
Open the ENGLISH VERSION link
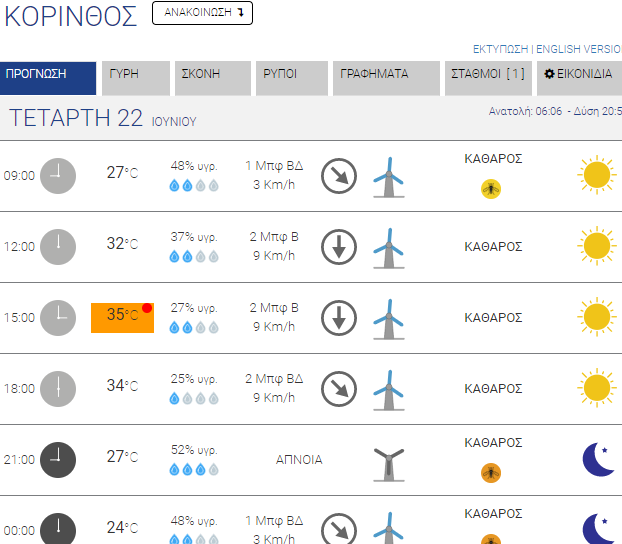pyautogui.click(x=579, y=49)
